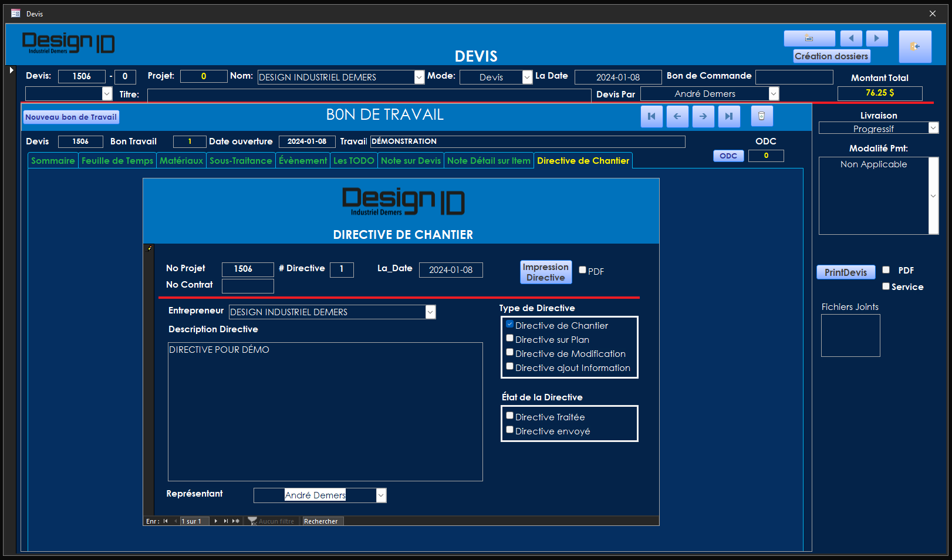
Task: Expand the Entrepreneur dropdown
Action: point(430,312)
